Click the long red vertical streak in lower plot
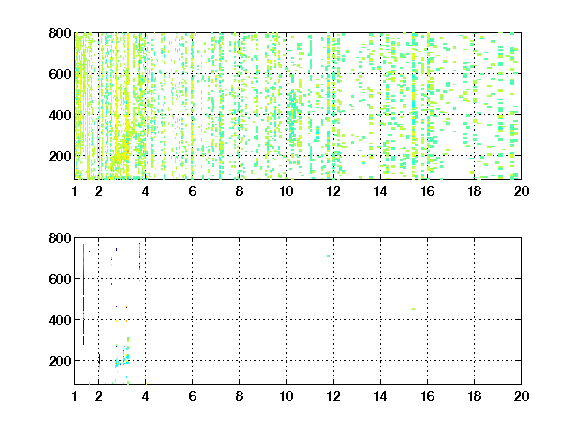The width and height of the screenshot is (576, 432). [83, 294]
